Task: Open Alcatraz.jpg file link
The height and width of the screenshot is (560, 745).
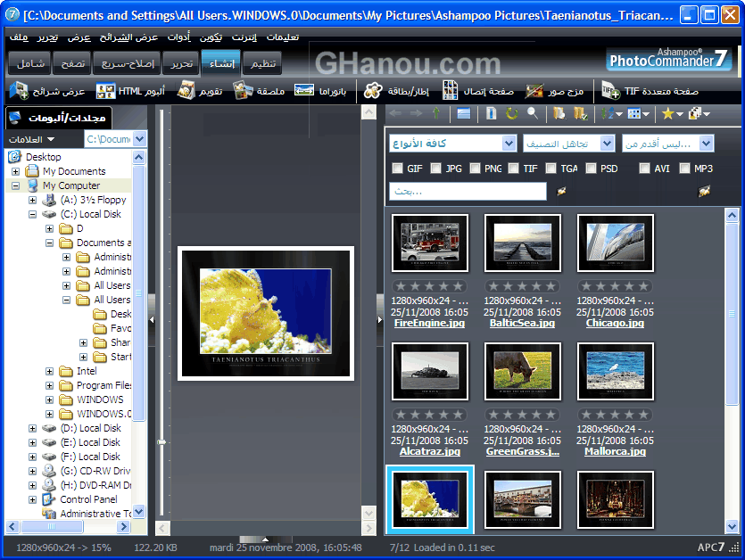Action: [429, 451]
